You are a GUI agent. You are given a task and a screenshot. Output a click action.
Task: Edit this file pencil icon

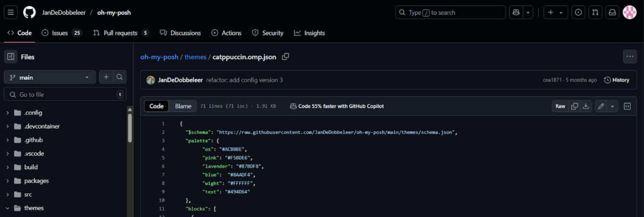tap(601, 106)
